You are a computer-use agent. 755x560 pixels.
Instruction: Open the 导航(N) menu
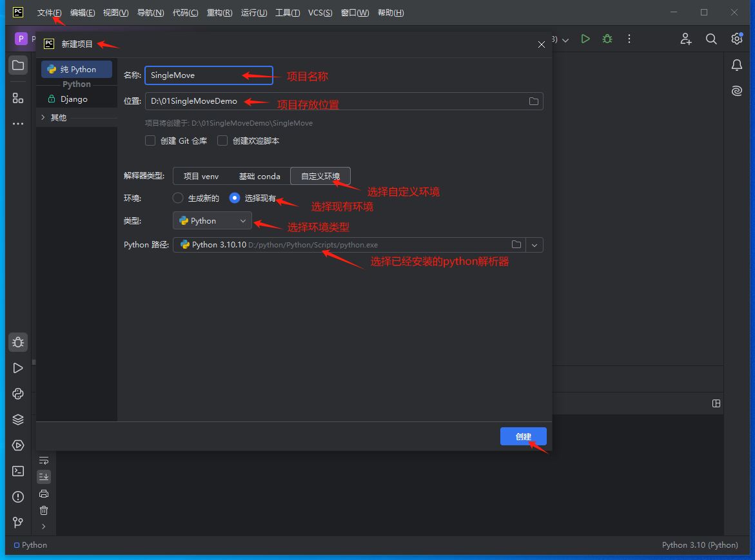151,12
